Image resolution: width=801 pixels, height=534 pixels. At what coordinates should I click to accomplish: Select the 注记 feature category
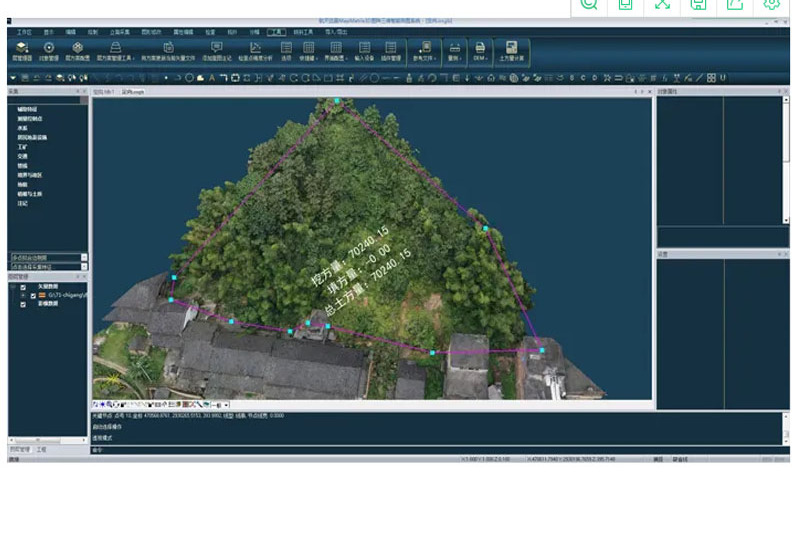22,203
